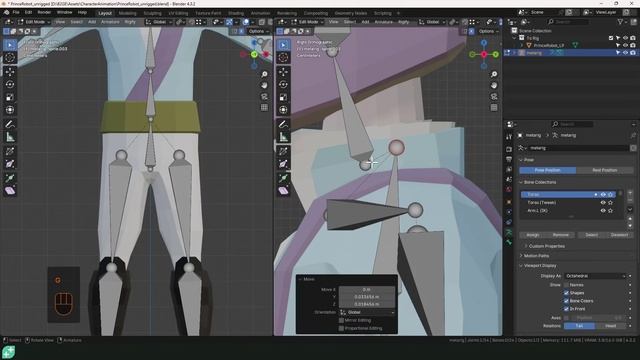This screenshot has width=640, height=360.
Task: Open Global orientation dropdown in left viewport
Action: coord(158,22)
